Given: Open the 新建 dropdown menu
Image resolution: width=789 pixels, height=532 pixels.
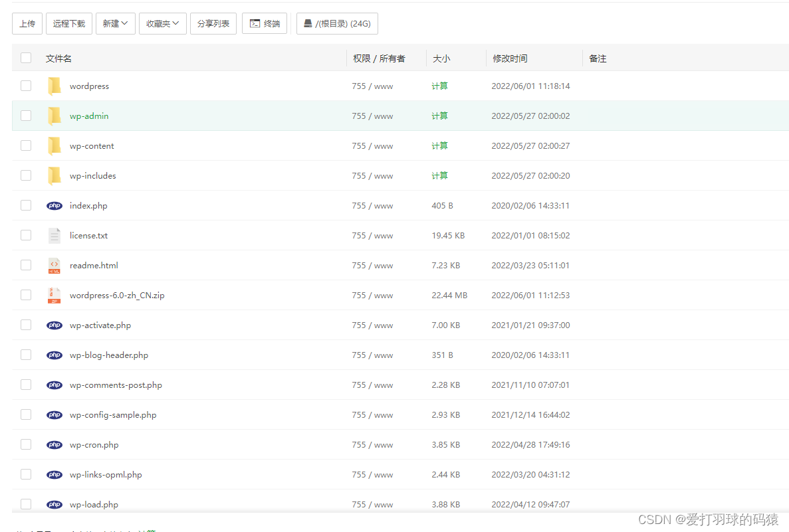Looking at the screenshot, I should pyautogui.click(x=115, y=24).
